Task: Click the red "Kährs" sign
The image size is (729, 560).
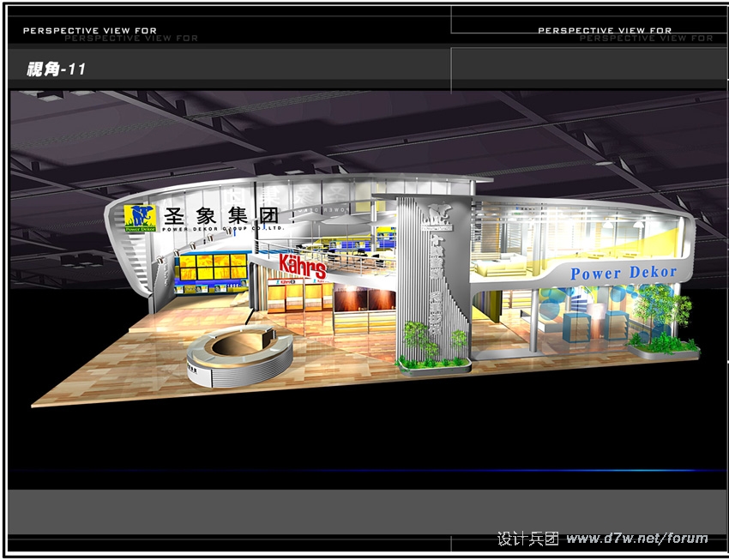Action: tap(302, 266)
